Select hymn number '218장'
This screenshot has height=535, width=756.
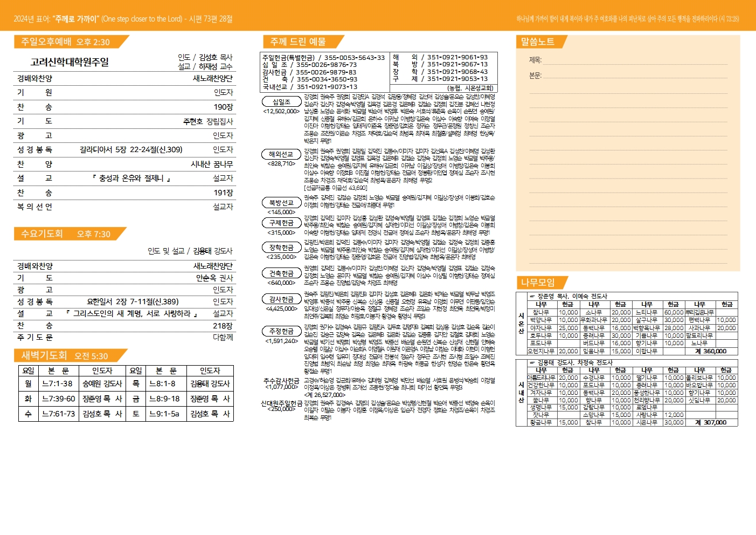[223, 326]
